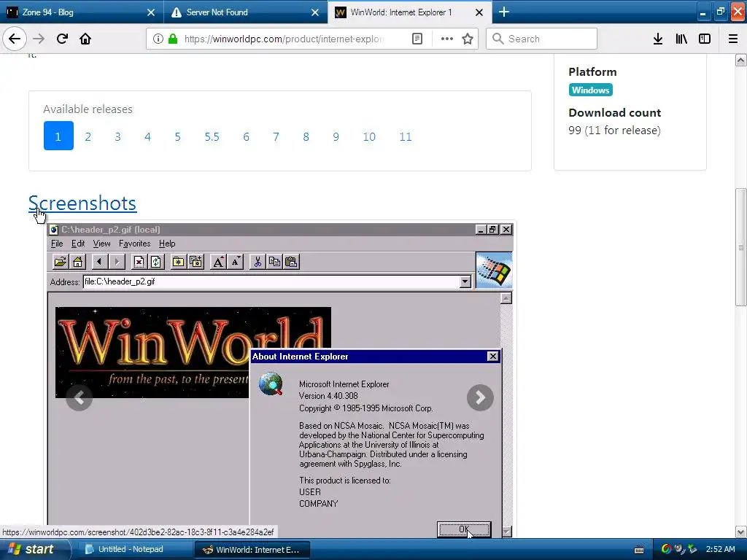This screenshot has width=747, height=560.
Task: Click the browser Back arrow button
Action: click(15, 39)
